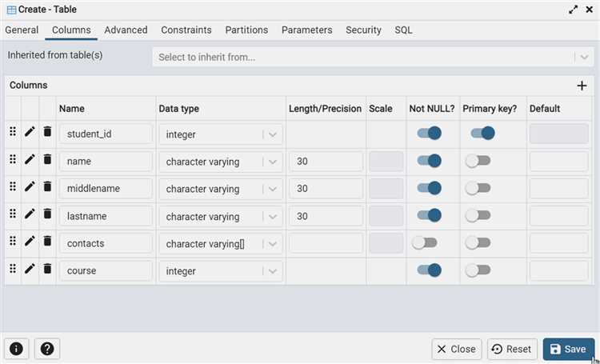Toggle Not NULL for student_id
Viewport: 600px width, 364px height.
tap(429, 133)
